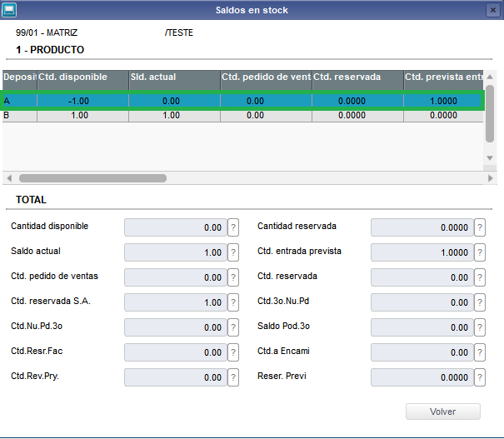504x439 pixels.
Task: Click the window icon in title bar
Action: (9, 10)
